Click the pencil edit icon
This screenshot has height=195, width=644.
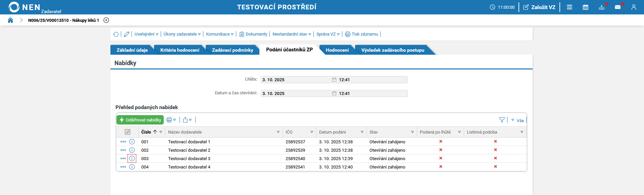(x=127, y=34)
